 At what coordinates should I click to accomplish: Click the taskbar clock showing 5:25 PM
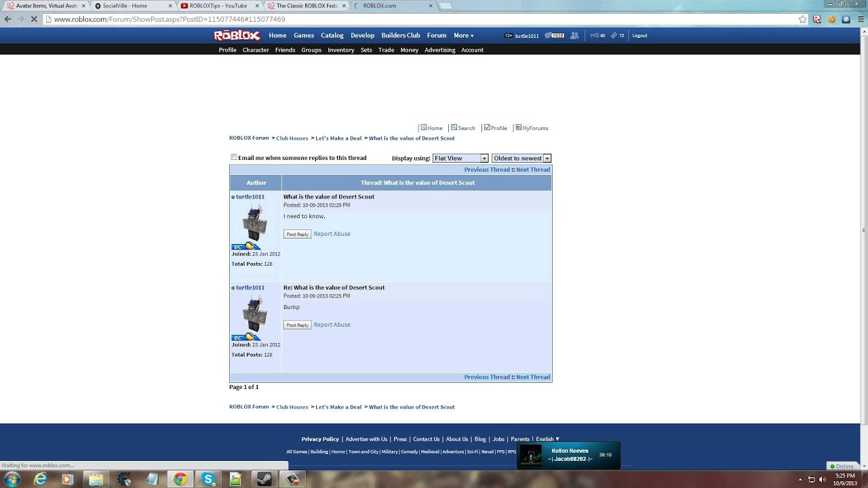tap(845, 479)
